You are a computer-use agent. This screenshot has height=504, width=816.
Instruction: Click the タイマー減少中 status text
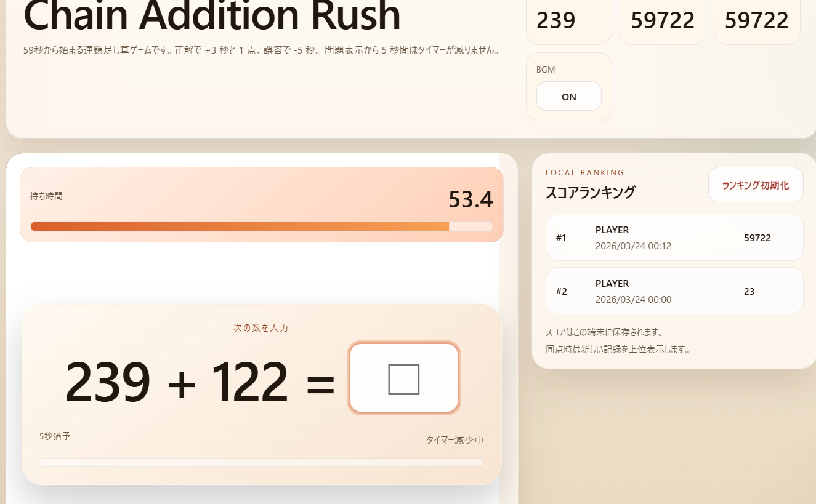[x=454, y=440]
